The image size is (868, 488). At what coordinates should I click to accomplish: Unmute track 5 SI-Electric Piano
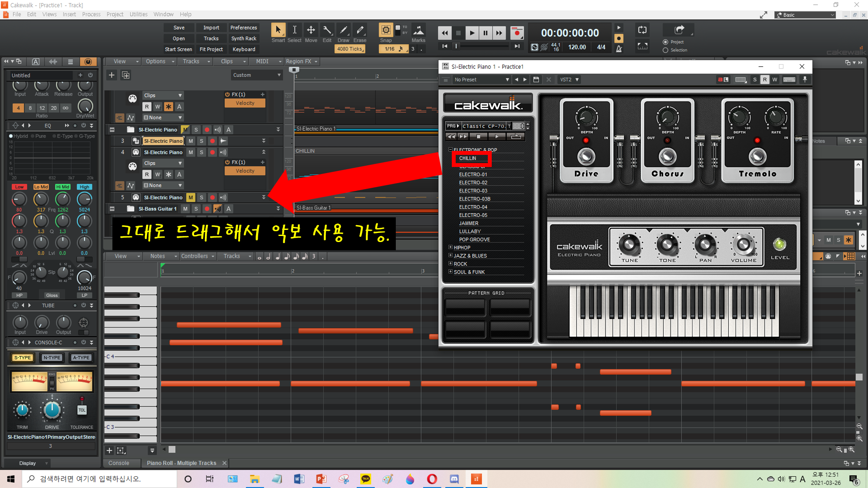tap(191, 197)
